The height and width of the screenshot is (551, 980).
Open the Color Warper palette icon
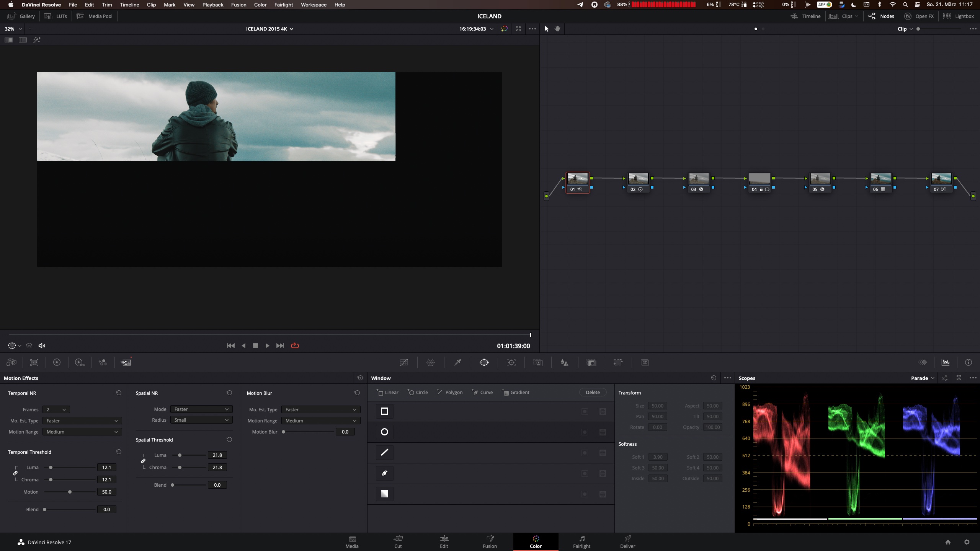click(x=431, y=362)
